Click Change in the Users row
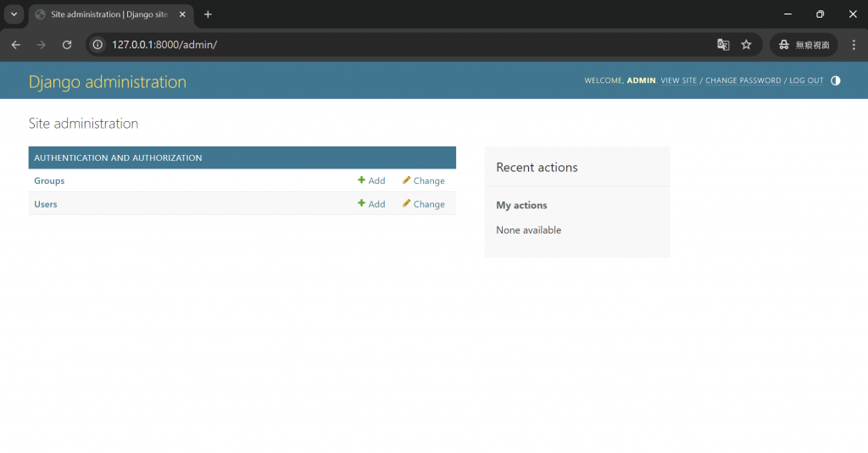The image size is (868, 453). [424, 204]
